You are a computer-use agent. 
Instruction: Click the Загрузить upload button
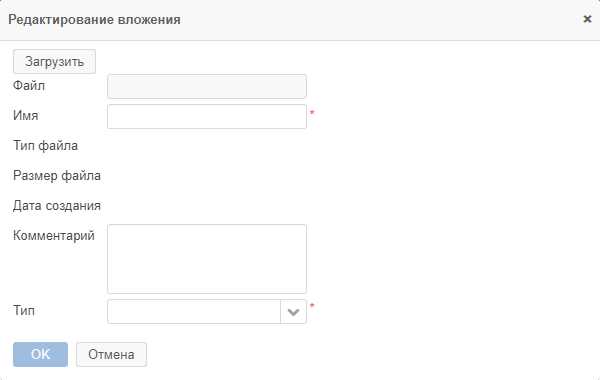pos(54,61)
